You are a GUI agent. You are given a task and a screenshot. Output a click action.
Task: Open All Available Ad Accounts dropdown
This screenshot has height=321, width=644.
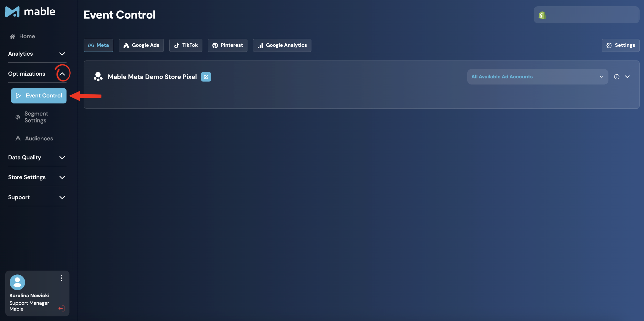(538, 77)
